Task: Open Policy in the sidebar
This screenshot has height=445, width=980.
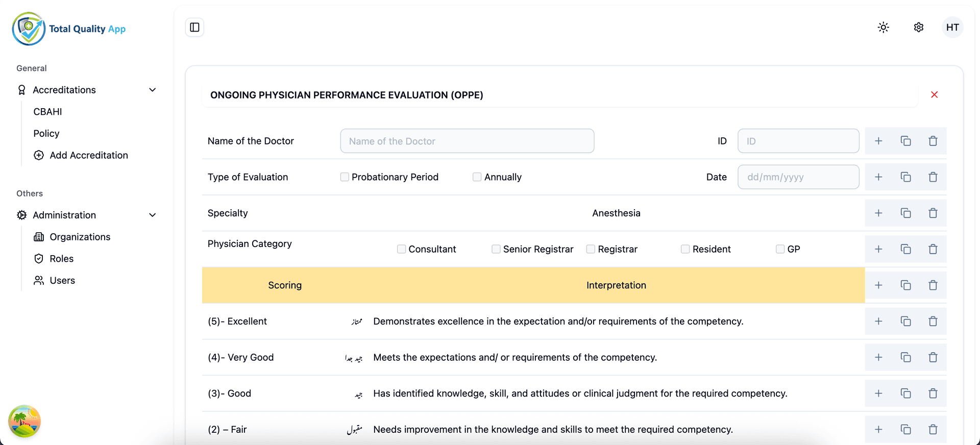Action: click(x=46, y=133)
